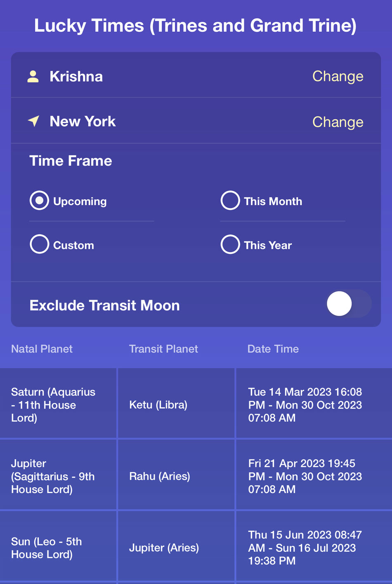Click the Tue 14 Mar 2023 date range

[305, 404]
